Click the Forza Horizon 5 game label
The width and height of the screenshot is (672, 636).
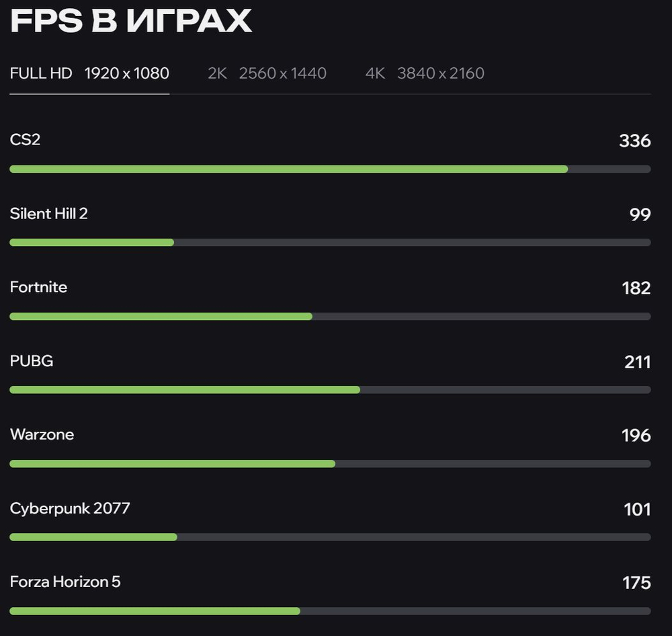tap(65, 582)
